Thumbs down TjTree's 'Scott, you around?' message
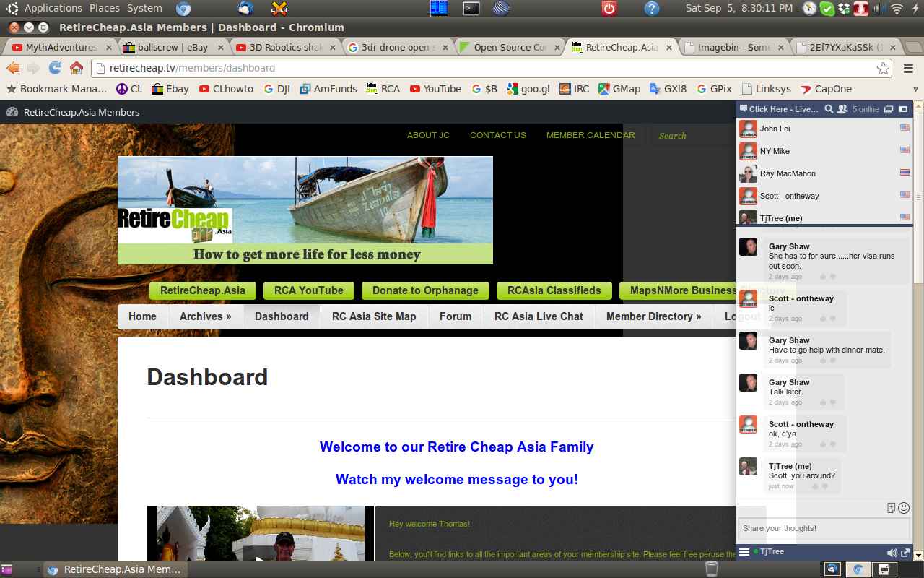The height and width of the screenshot is (578, 924). [824, 486]
